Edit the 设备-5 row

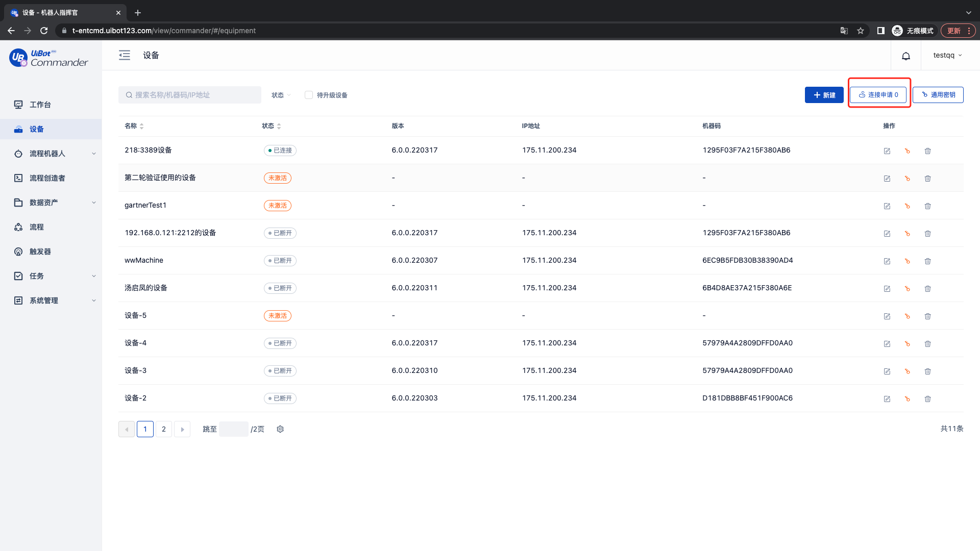pos(887,316)
